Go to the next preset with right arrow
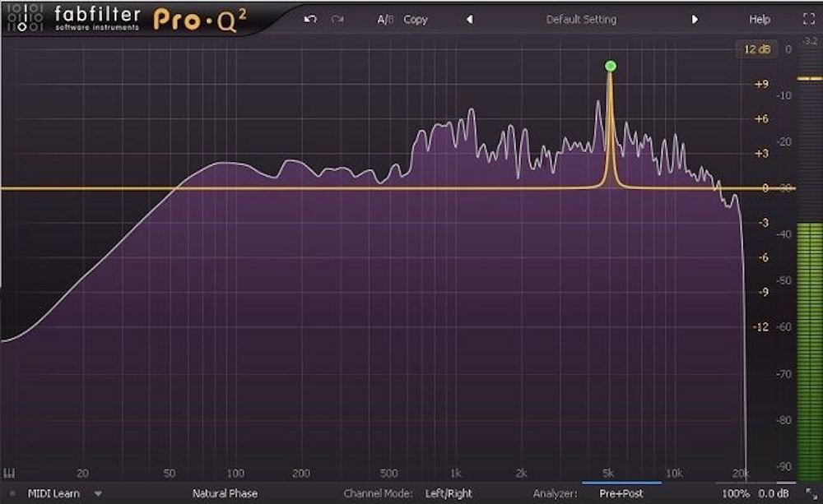823x504 pixels. point(695,19)
